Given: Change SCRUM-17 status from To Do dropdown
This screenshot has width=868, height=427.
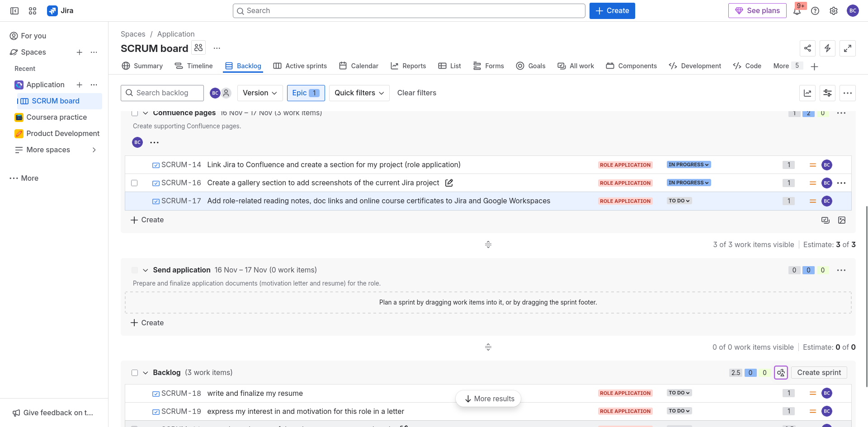Looking at the screenshot, I should pos(679,201).
